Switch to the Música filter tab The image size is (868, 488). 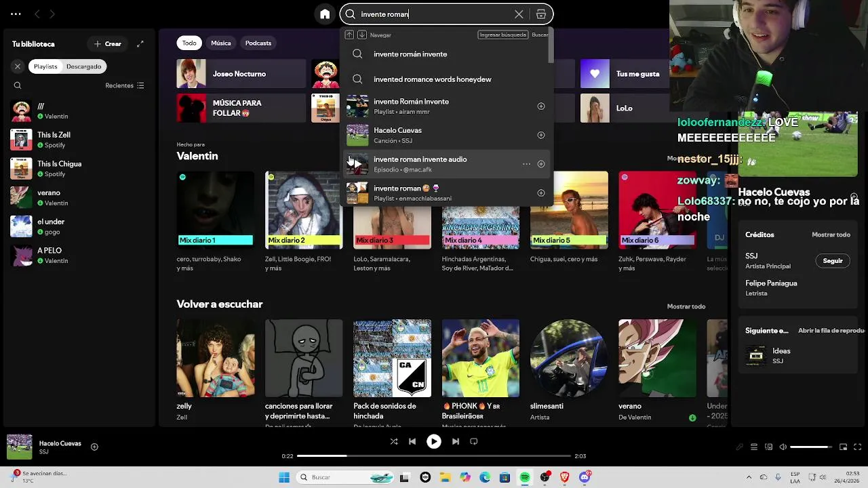[221, 43]
